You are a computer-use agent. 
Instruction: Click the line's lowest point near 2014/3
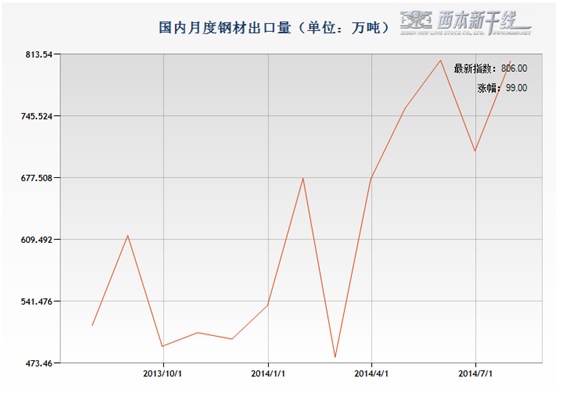(335, 357)
